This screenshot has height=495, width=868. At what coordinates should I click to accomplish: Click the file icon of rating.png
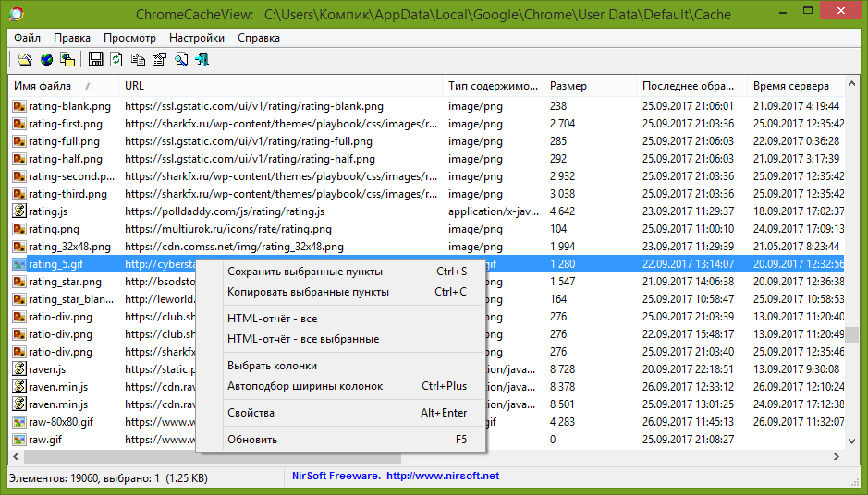click(x=19, y=229)
